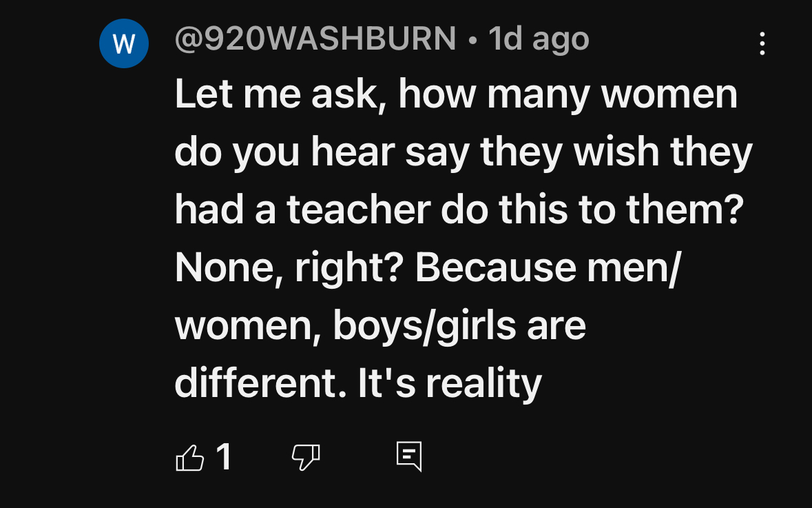Click the 'how many' words in comment
Image resolution: width=812 pixels, height=508 pixels.
click(x=494, y=94)
